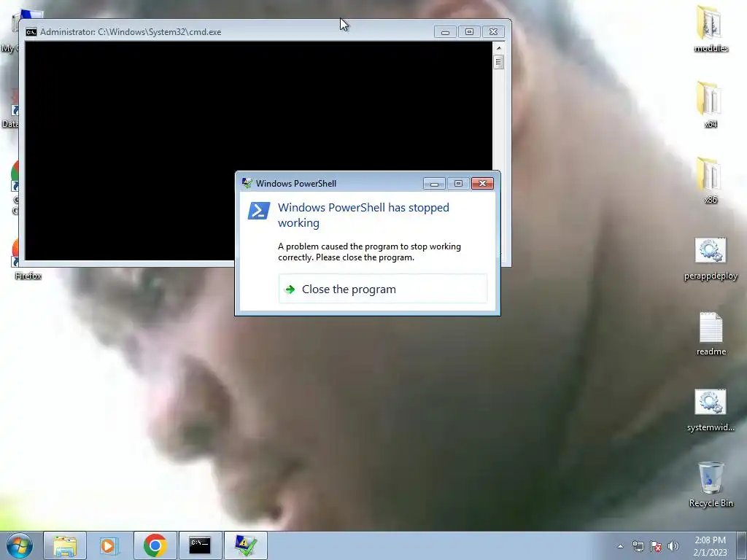The image size is (747, 560).
Task: Open Windows Media Player from the taskbar
Action: pyautogui.click(x=109, y=545)
